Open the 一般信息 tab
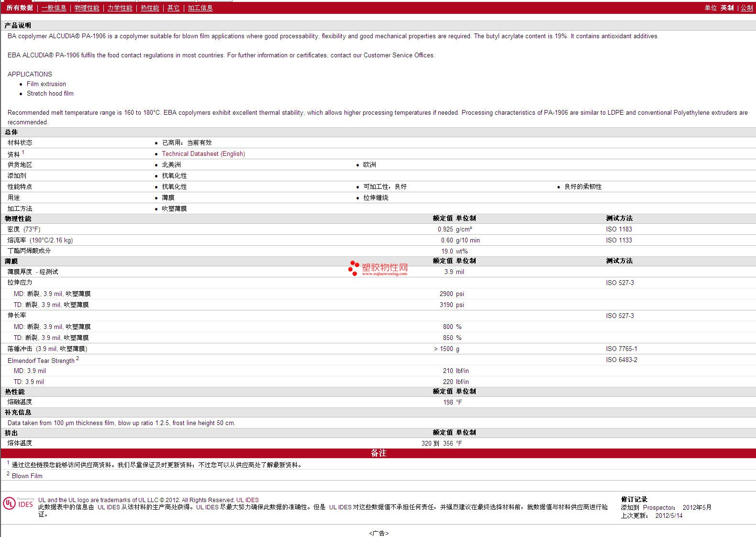Viewport: 756px width, 537px height. (54, 8)
